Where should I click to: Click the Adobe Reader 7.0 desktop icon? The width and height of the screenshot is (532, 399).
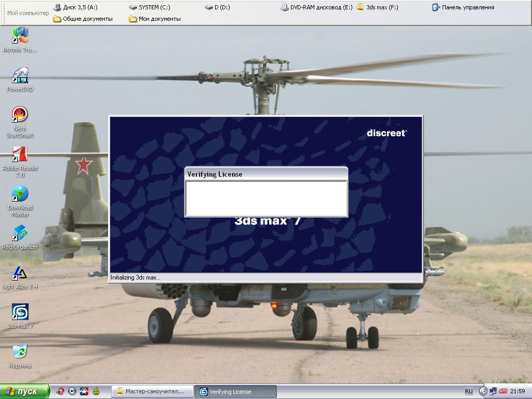pos(20,162)
